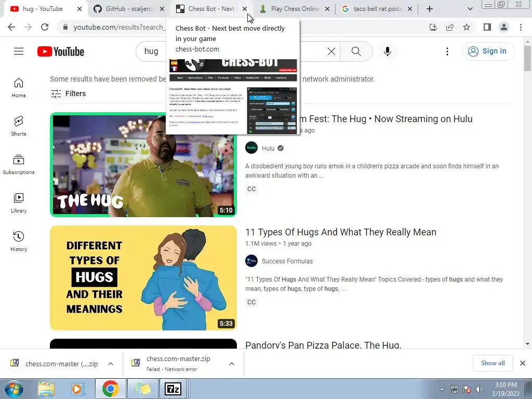Click the YouTube logo
The image size is (532, 399).
click(x=61, y=51)
